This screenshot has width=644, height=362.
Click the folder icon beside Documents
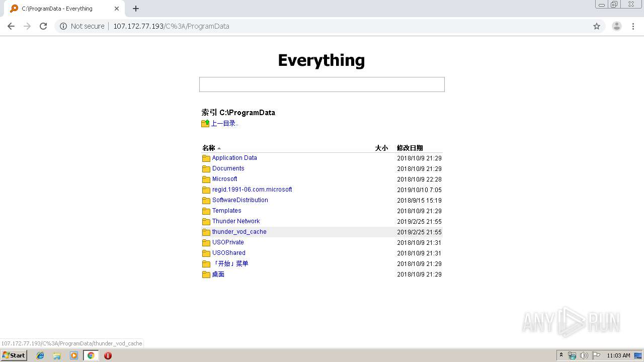click(206, 169)
